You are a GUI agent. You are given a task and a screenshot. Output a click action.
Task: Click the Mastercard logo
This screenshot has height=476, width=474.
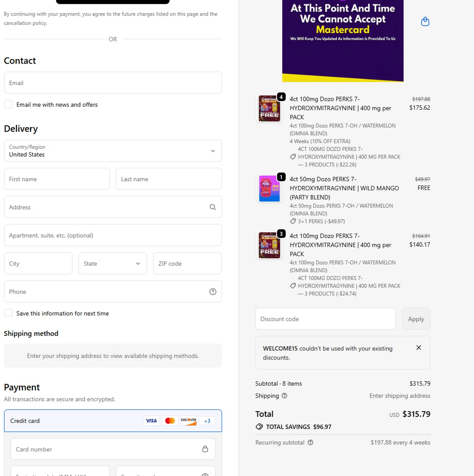coord(170,421)
